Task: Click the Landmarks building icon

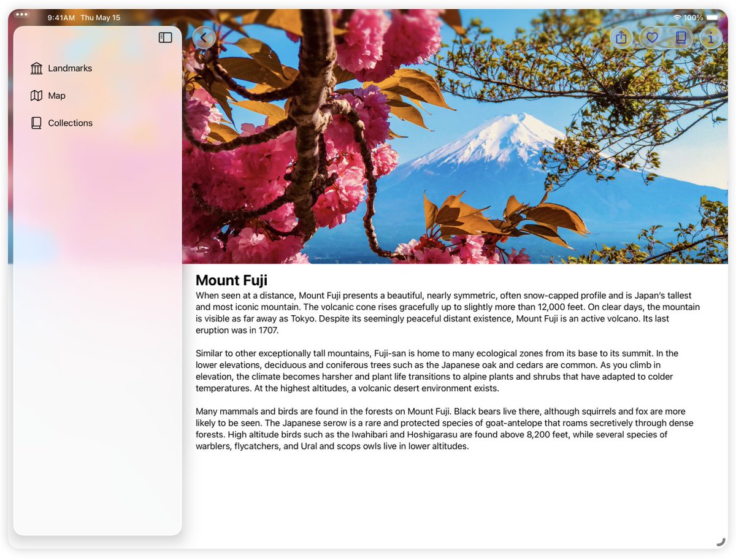Action: pyautogui.click(x=37, y=68)
